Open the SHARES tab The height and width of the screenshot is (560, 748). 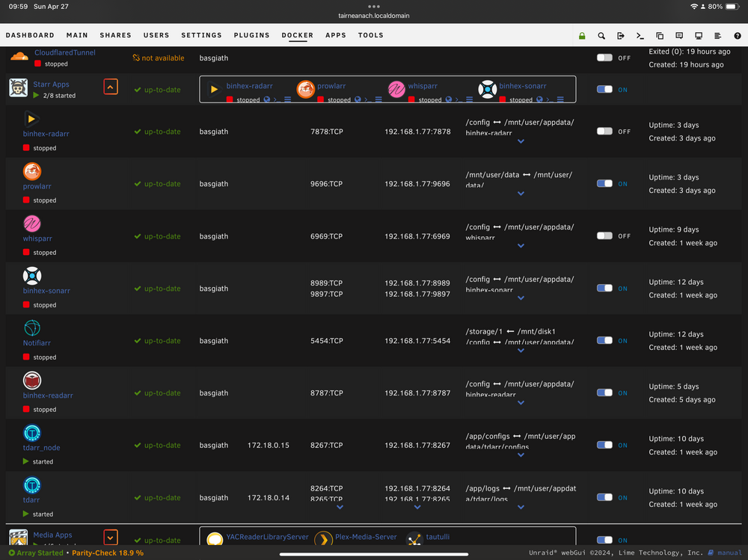[x=115, y=35]
